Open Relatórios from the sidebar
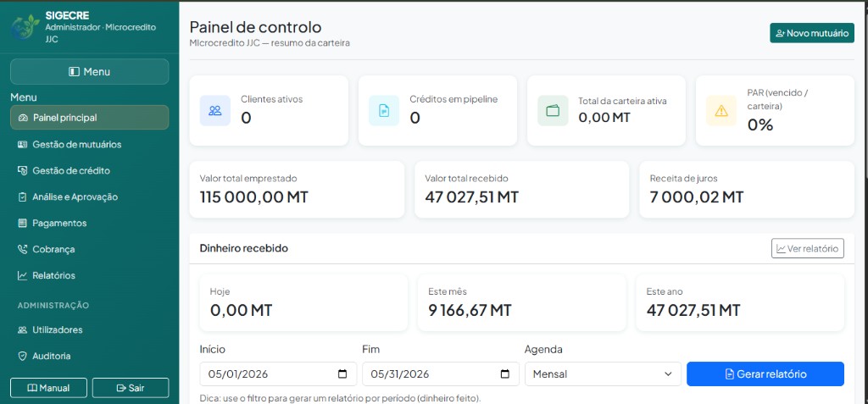The height and width of the screenshot is (404, 868). (x=90, y=275)
